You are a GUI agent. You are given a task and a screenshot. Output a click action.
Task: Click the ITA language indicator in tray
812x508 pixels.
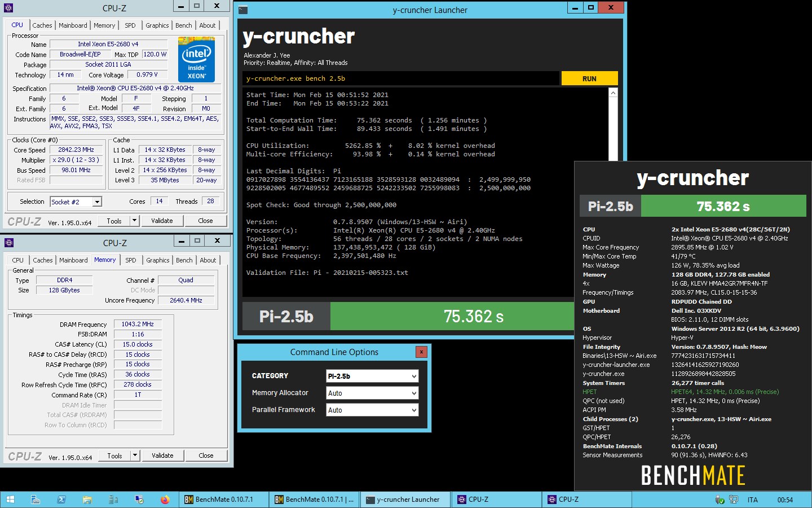[752, 500]
